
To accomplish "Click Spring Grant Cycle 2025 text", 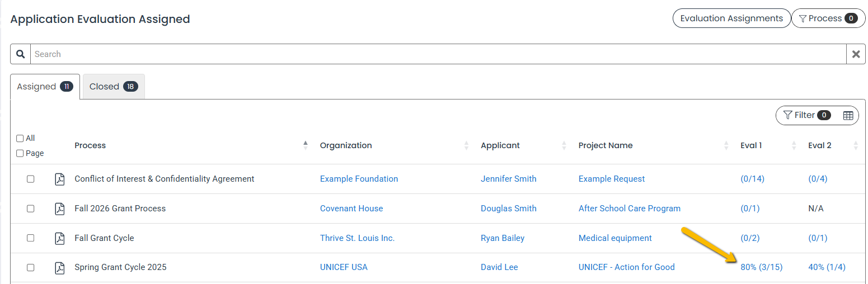I will [x=120, y=267].
